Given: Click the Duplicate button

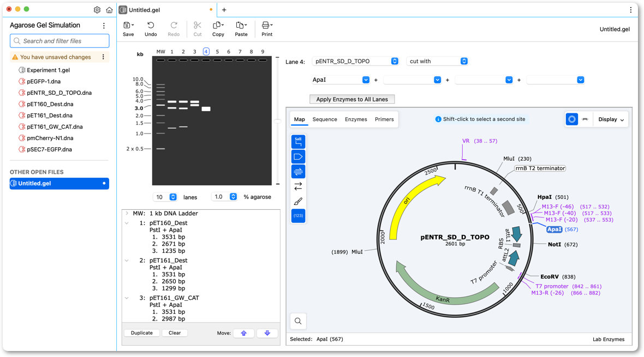Looking at the screenshot, I should tap(142, 333).
